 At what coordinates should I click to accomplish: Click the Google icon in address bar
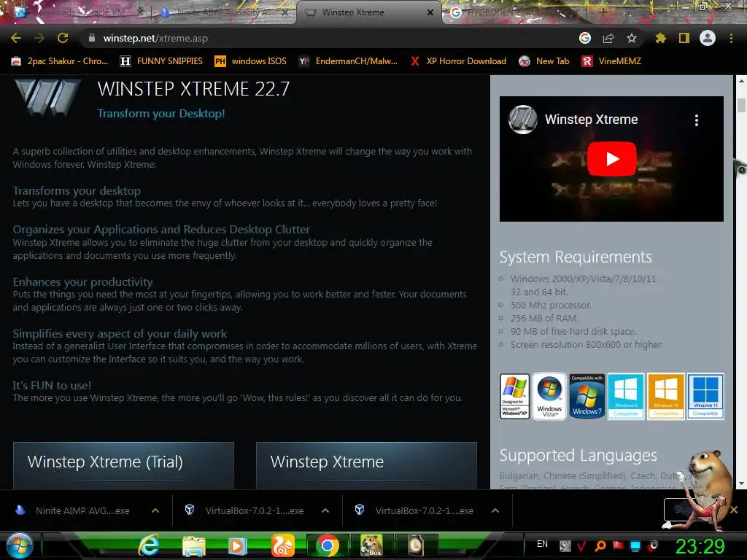point(585,38)
